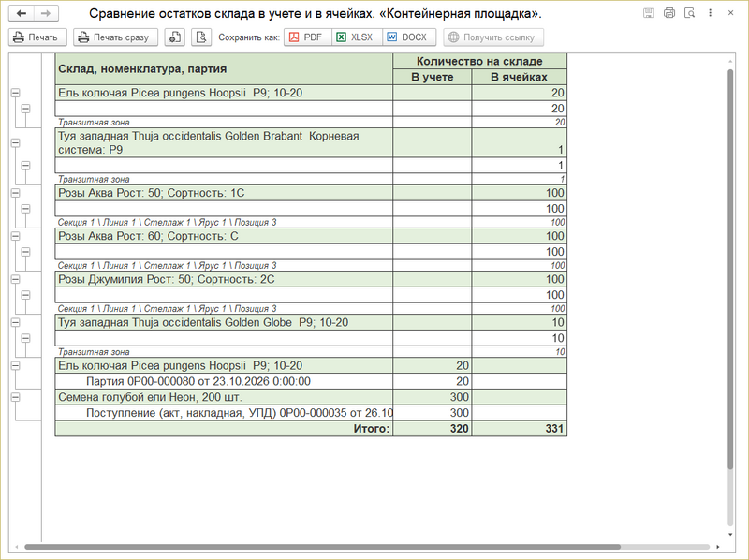This screenshot has width=749, height=560.
Task: Open the three-dot more actions menu
Action: [x=711, y=13]
